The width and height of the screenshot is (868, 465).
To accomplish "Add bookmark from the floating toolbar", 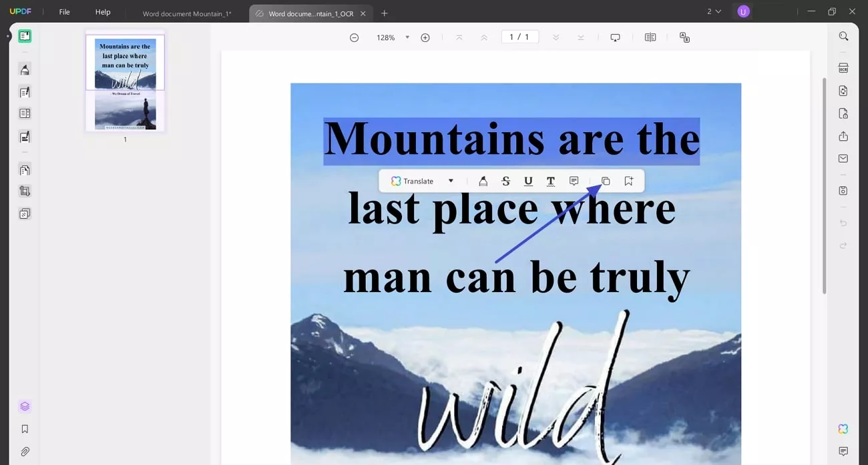I will click(628, 181).
